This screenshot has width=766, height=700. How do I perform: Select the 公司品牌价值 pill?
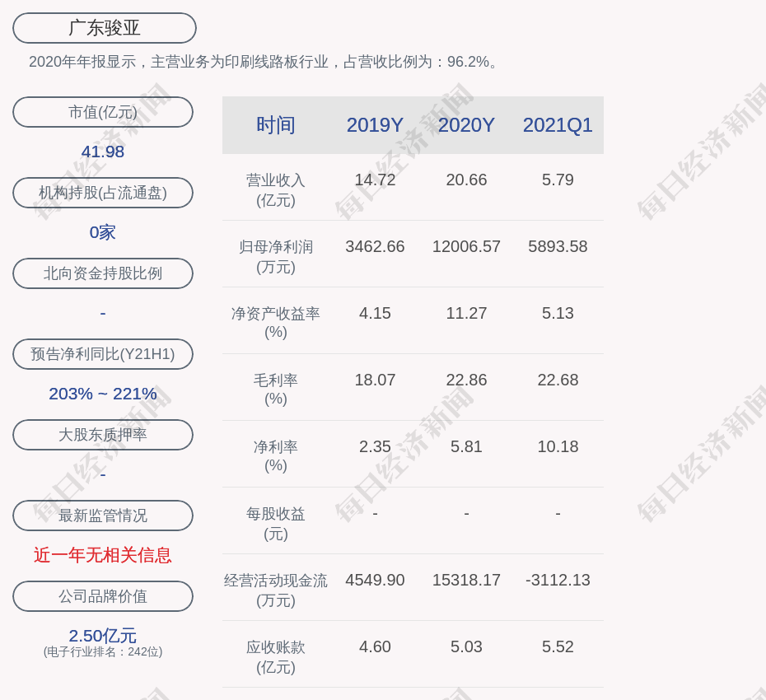(103, 596)
